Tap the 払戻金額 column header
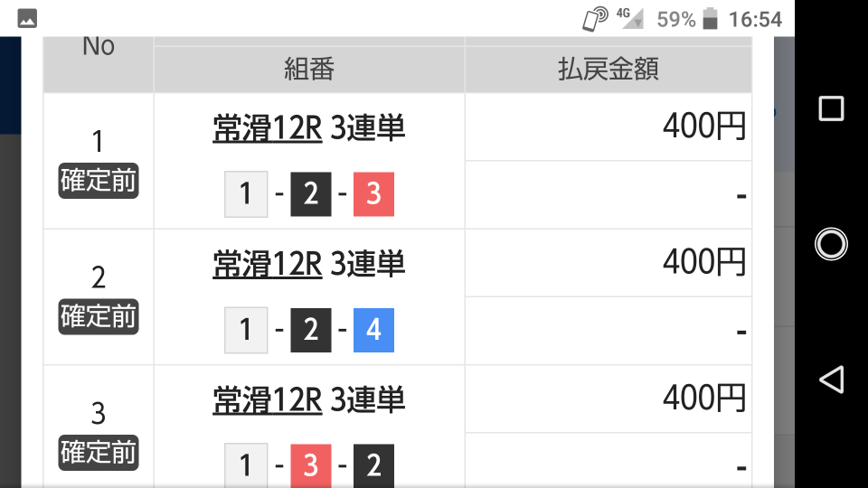 pos(609,70)
